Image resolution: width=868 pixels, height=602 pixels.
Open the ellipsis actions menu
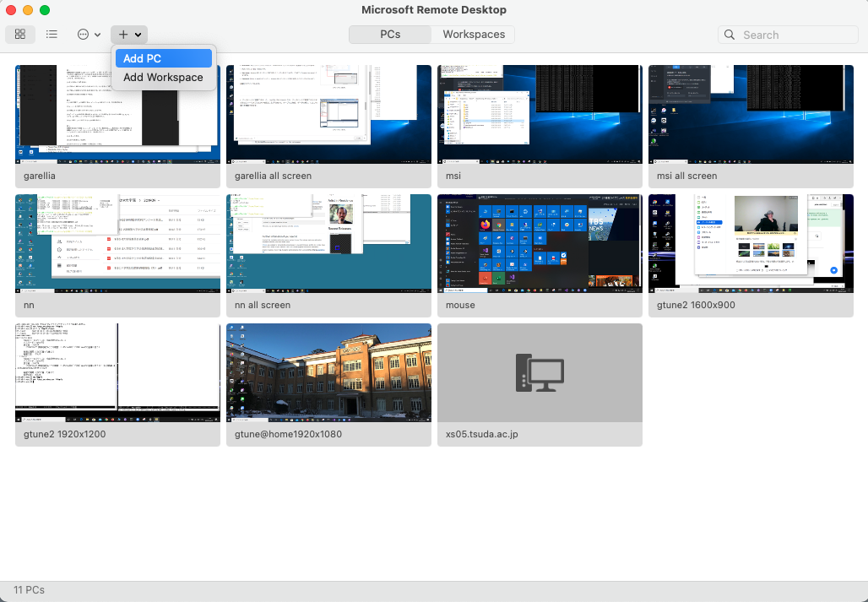tap(89, 35)
